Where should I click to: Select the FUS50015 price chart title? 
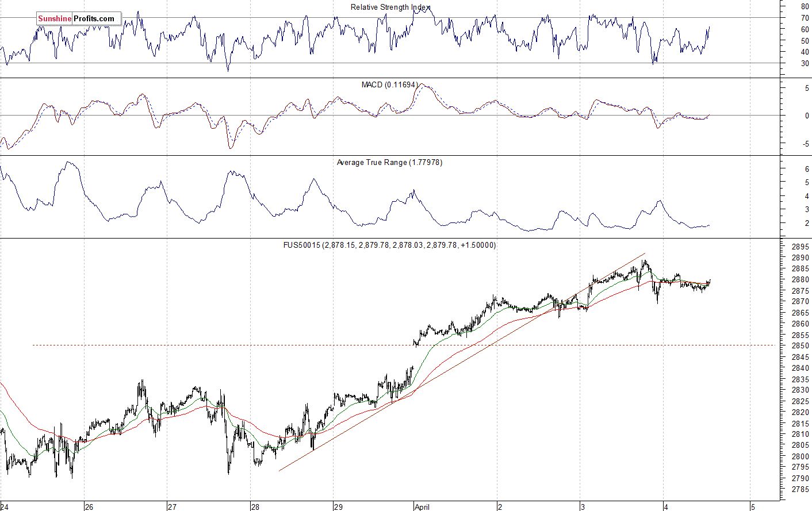click(x=389, y=245)
